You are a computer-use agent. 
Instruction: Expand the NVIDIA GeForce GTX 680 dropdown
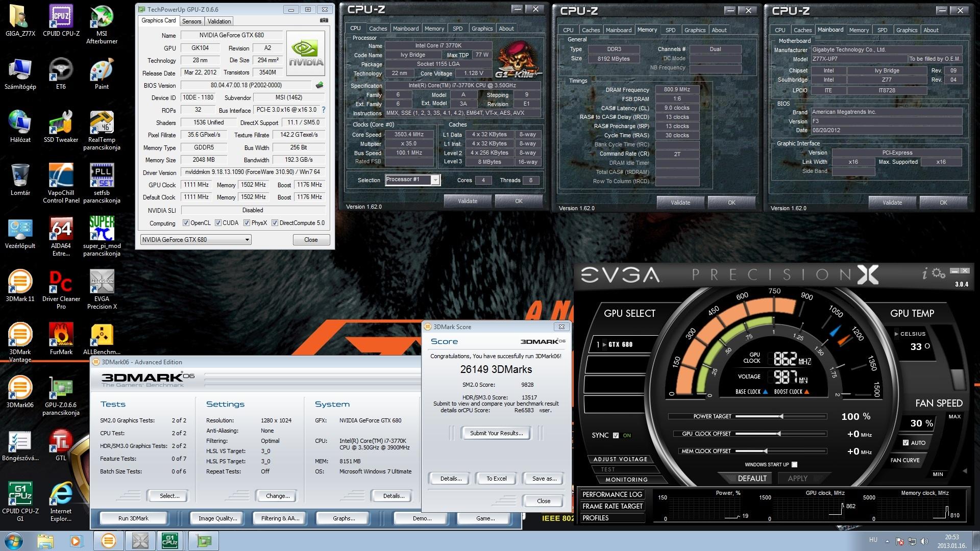247,240
